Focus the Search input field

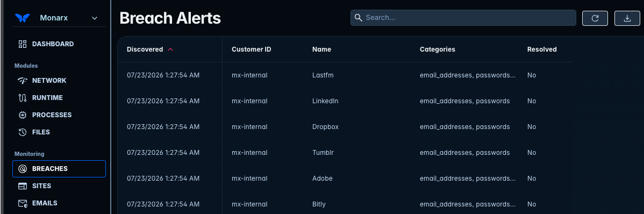click(463, 18)
